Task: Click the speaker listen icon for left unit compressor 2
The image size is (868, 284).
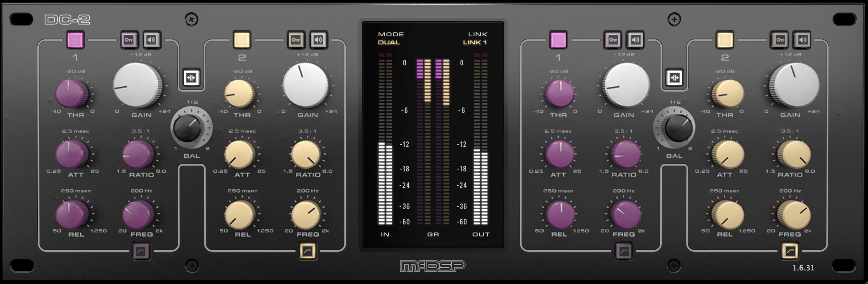Action: pos(318,40)
